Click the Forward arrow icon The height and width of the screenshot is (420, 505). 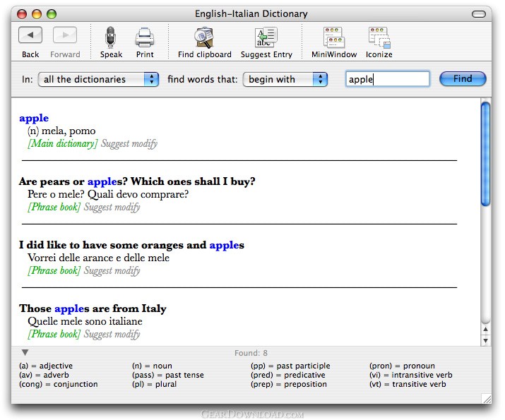point(65,35)
